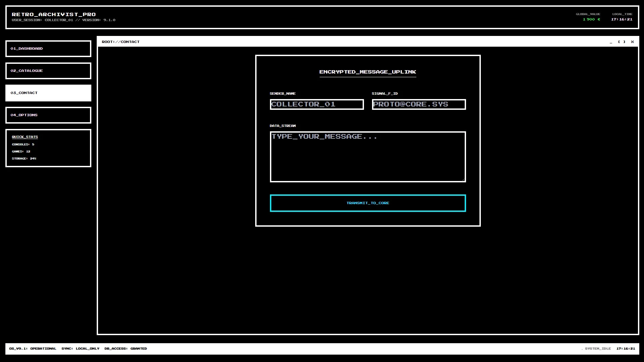The image size is (644, 362).
Task: Open the 04_OPTIONS menu entry
Action: (x=48, y=115)
